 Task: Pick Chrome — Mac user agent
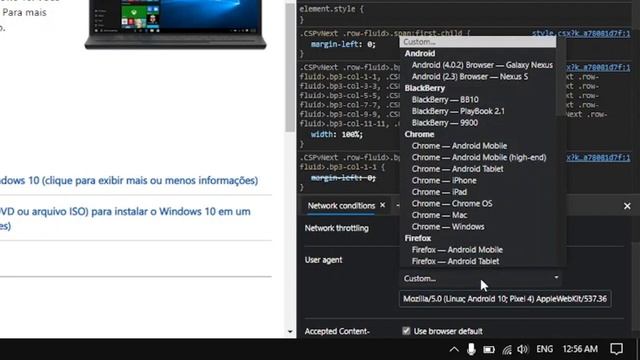click(439, 215)
